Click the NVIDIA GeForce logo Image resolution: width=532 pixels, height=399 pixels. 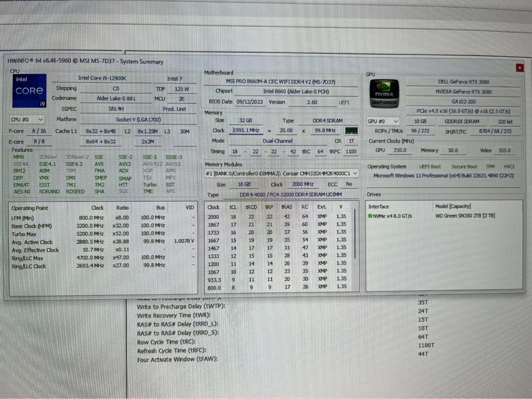384,94
